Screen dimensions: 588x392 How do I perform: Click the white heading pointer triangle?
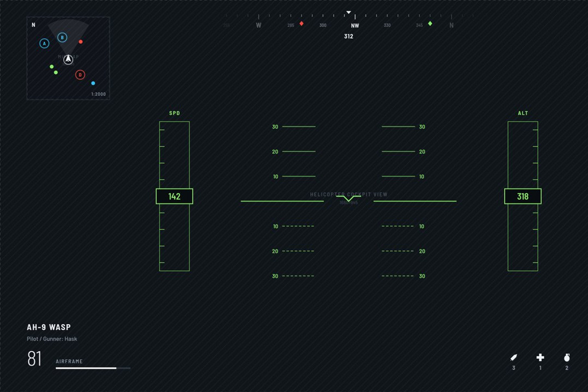tap(348, 13)
